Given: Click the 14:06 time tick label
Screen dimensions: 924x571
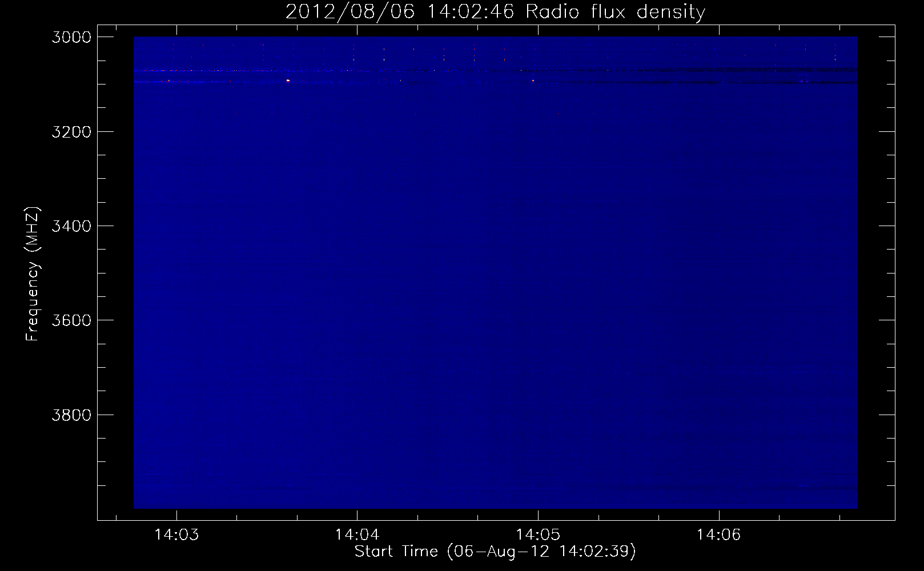Looking at the screenshot, I should (718, 534).
